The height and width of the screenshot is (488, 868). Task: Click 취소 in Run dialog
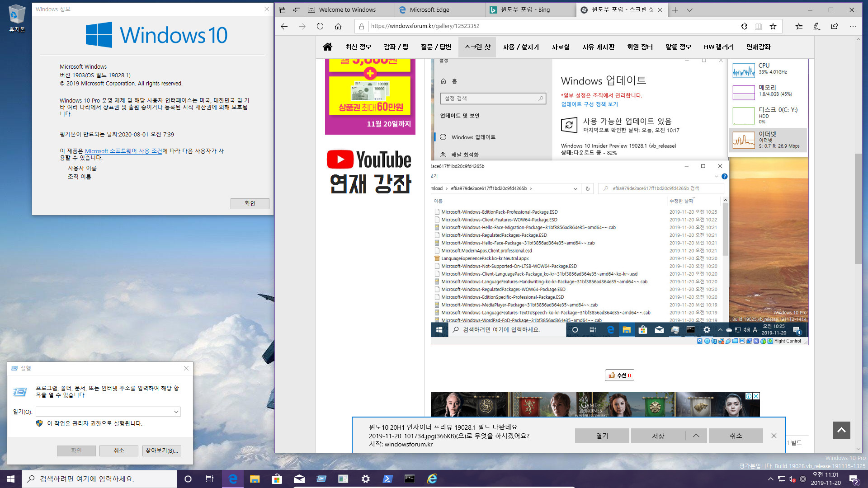118,450
